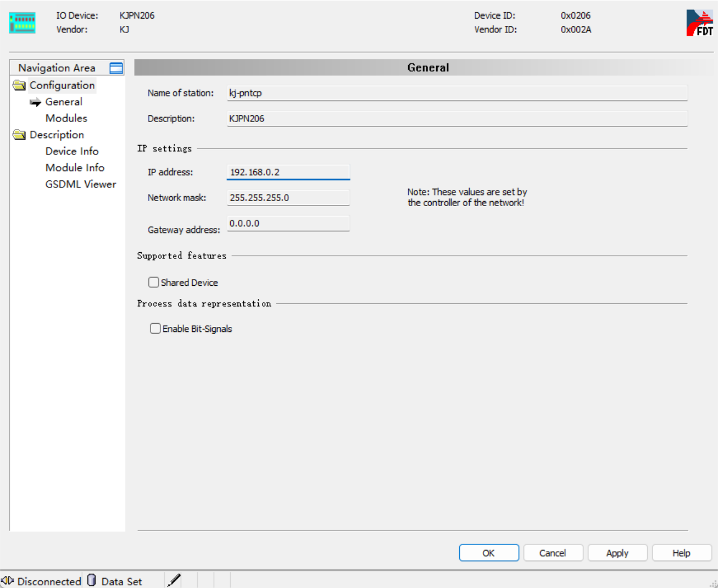Open the Description tree node
This screenshot has height=588, width=718.
57,135
